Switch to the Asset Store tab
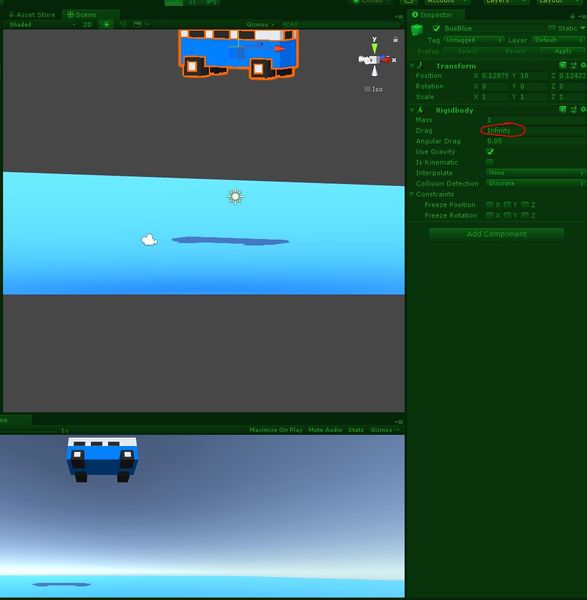This screenshot has height=600, width=587. pos(32,15)
